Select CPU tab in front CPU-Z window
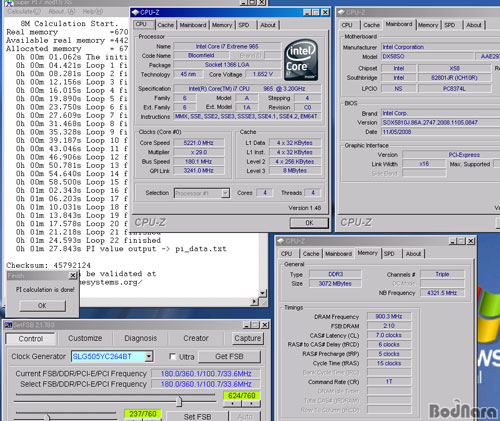The height and width of the screenshot is (421, 500). (x=141, y=24)
